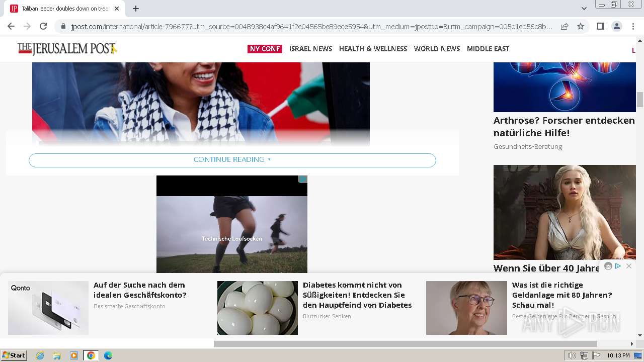
Task: Click 'Blutzucker Senken' sponsor text
Action: tap(327, 316)
